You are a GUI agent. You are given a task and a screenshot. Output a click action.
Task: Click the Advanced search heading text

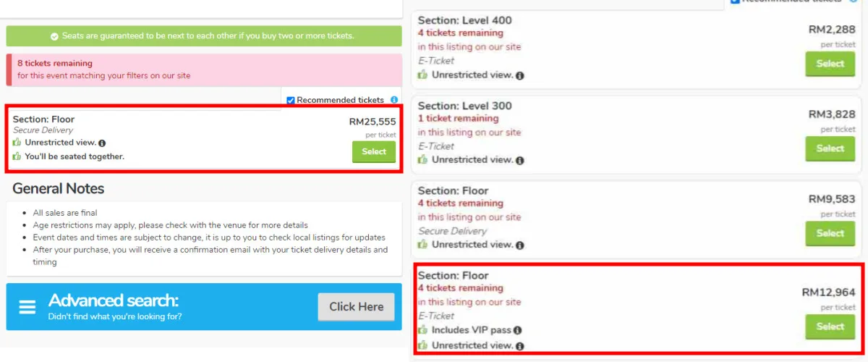tap(114, 300)
